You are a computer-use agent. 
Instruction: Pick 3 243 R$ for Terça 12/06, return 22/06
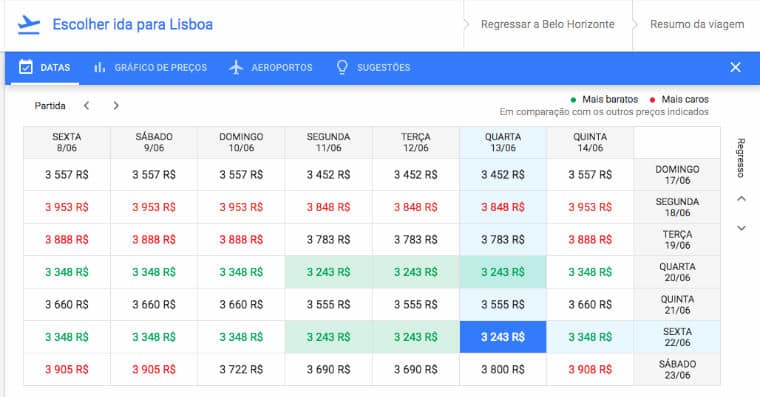tap(416, 337)
